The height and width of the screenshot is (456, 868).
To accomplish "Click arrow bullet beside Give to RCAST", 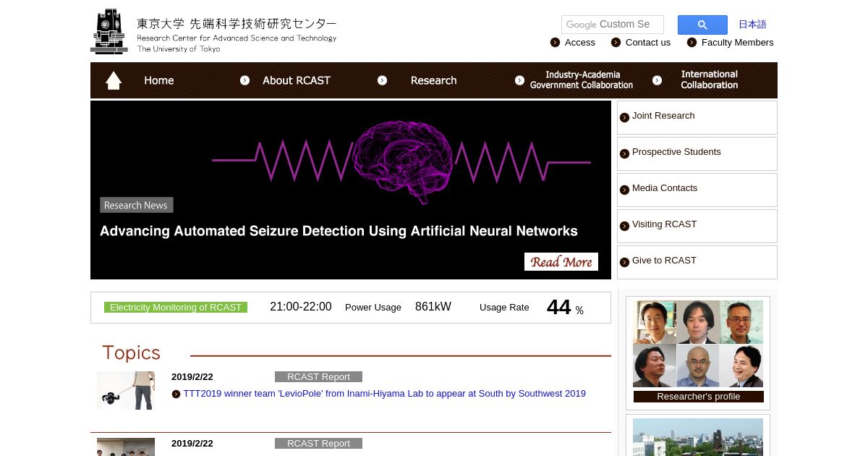I will click(625, 262).
